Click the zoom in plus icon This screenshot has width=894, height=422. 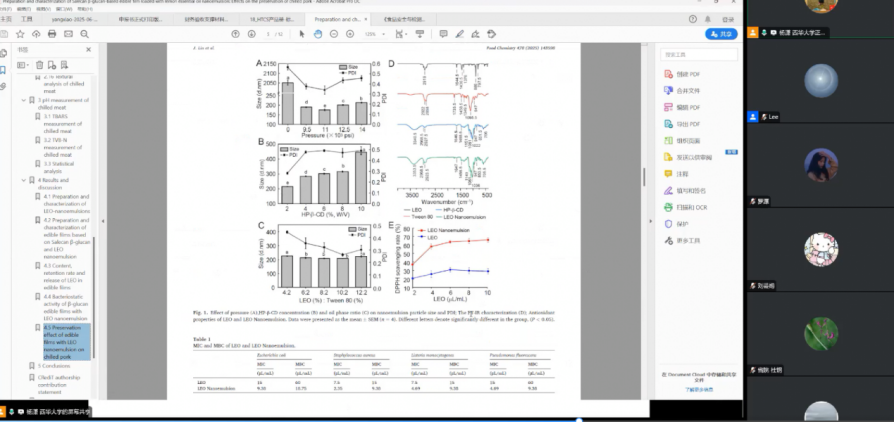[349, 34]
